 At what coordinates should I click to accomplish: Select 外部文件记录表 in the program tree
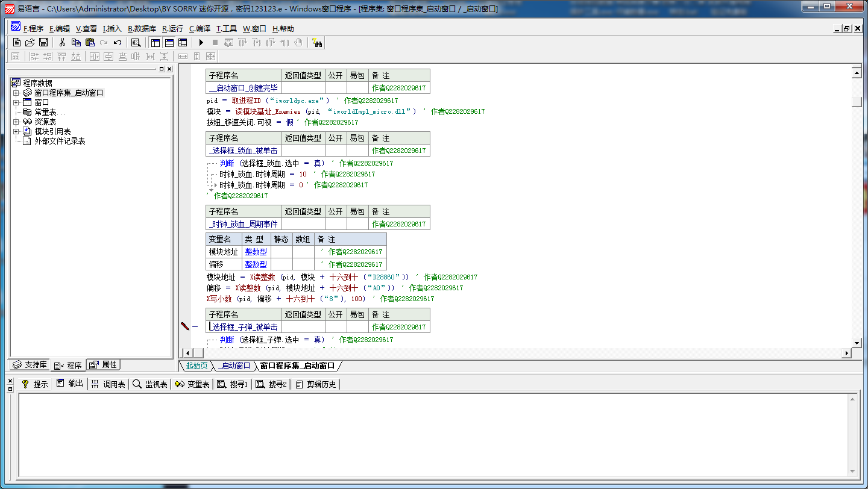click(x=60, y=141)
